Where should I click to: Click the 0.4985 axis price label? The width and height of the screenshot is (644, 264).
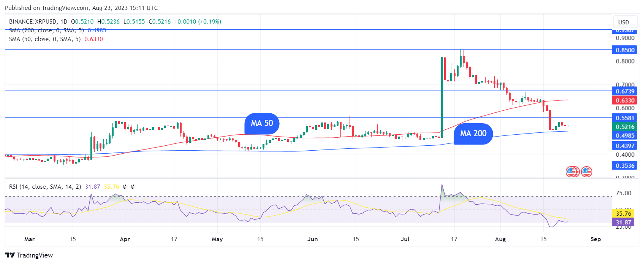click(x=625, y=135)
